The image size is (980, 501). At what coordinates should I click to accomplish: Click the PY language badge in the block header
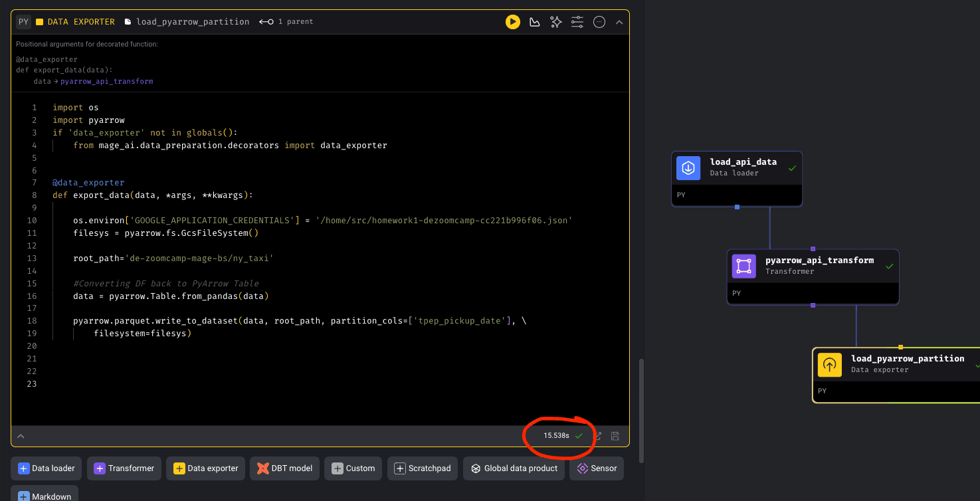pyautogui.click(x=23, y=22)
